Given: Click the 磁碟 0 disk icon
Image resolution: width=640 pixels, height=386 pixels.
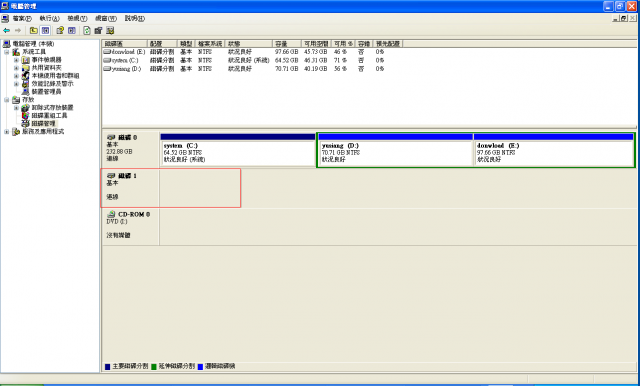Looking at the screenshot, I should 111,138.
